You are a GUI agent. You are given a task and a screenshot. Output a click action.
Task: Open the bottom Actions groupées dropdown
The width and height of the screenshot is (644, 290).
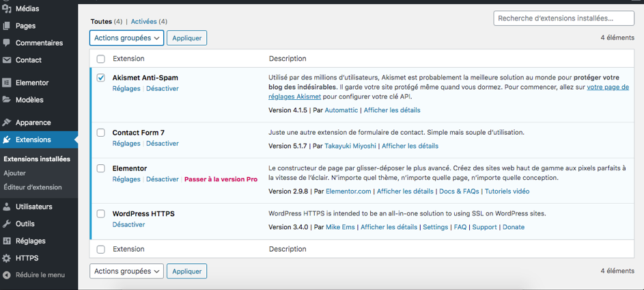tap(126, 272)
